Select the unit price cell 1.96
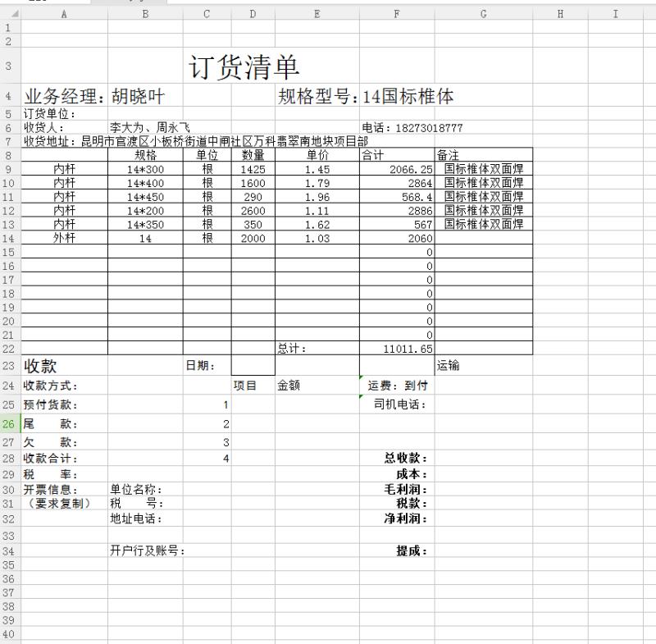Image resolution: width=656 pixels, height=644 pixels. click(x=317, y=197)
